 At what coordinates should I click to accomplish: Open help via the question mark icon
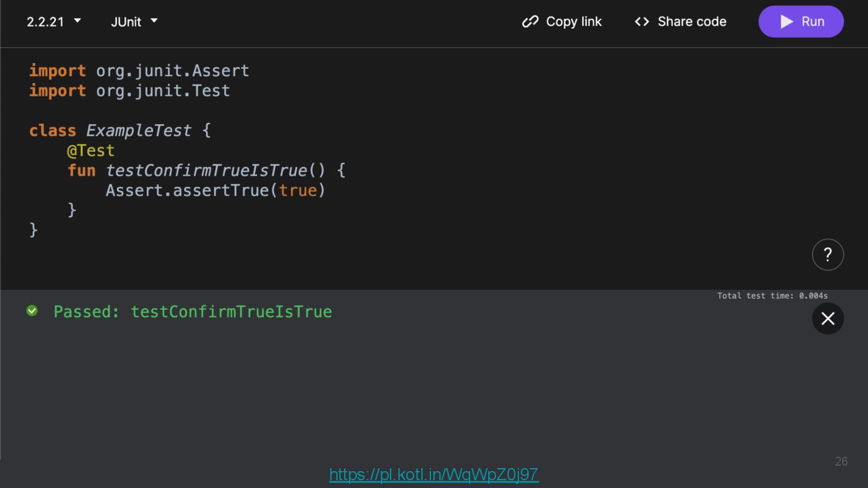tap(828, 255)
